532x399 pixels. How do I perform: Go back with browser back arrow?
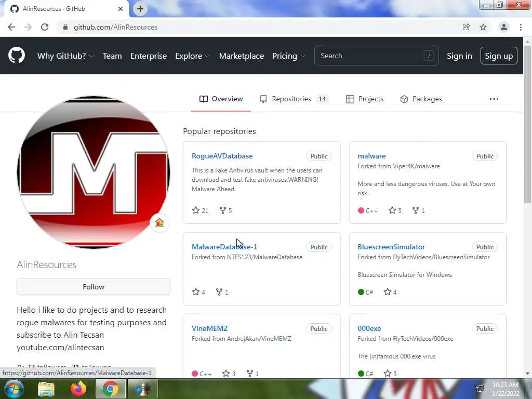click(11, 27)
